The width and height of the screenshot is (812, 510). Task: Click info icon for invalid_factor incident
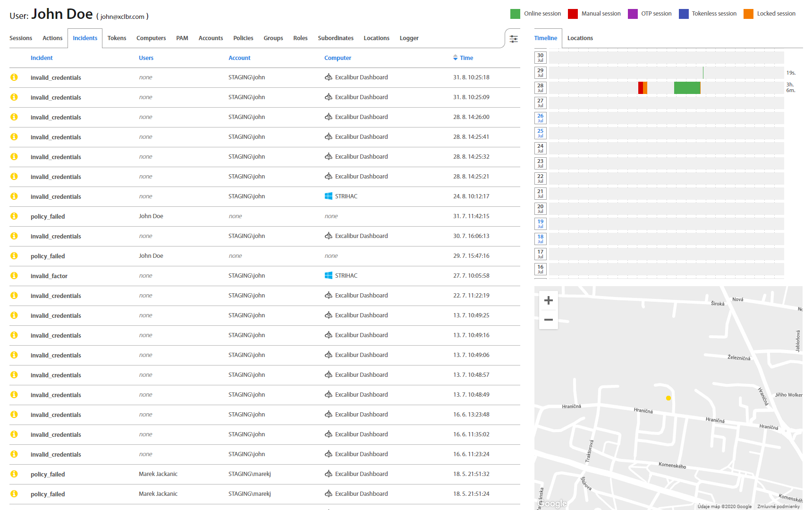coord(14,276)
